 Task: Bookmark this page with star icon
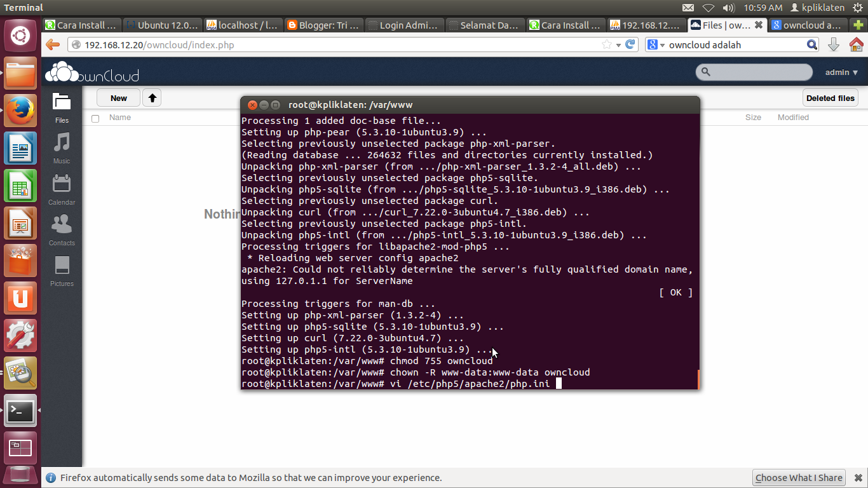click(x=607, y=44)
